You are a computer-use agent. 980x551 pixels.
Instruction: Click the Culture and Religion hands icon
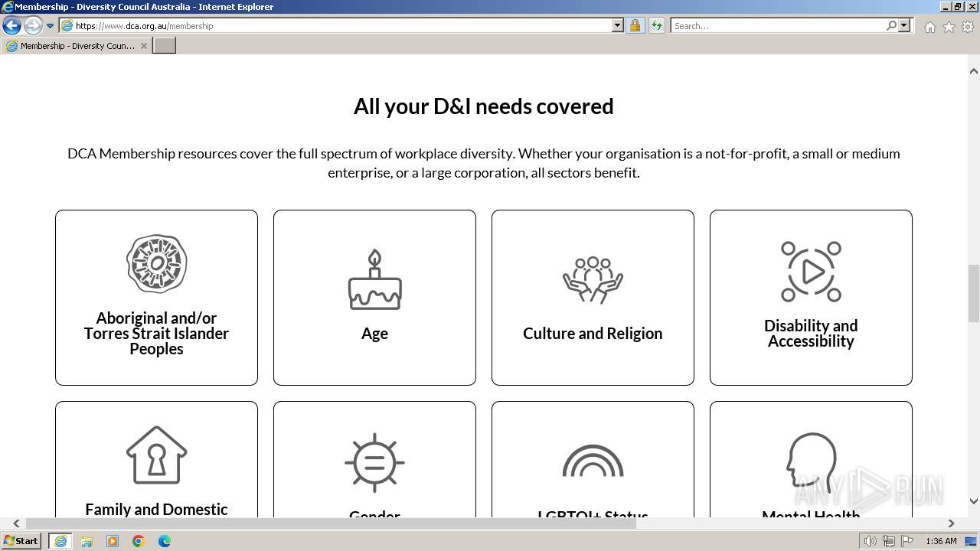[593, 279]
